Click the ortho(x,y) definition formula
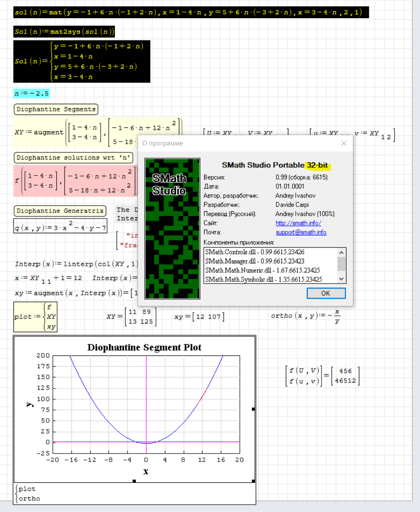 coord(305,316)
